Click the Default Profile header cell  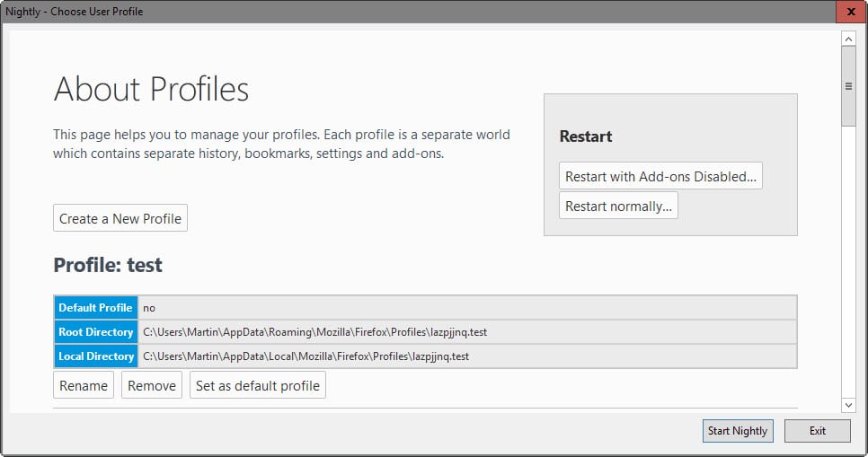pos(96,308)
